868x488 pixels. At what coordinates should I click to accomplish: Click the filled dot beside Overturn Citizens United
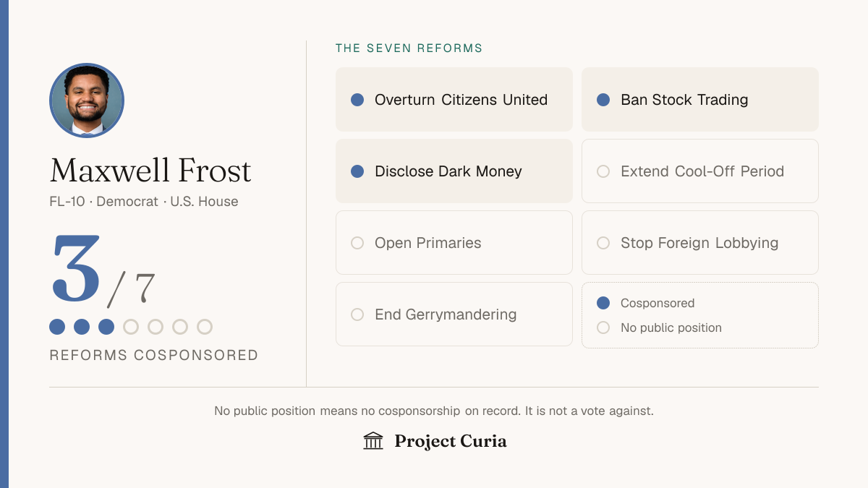click(357, 100)
